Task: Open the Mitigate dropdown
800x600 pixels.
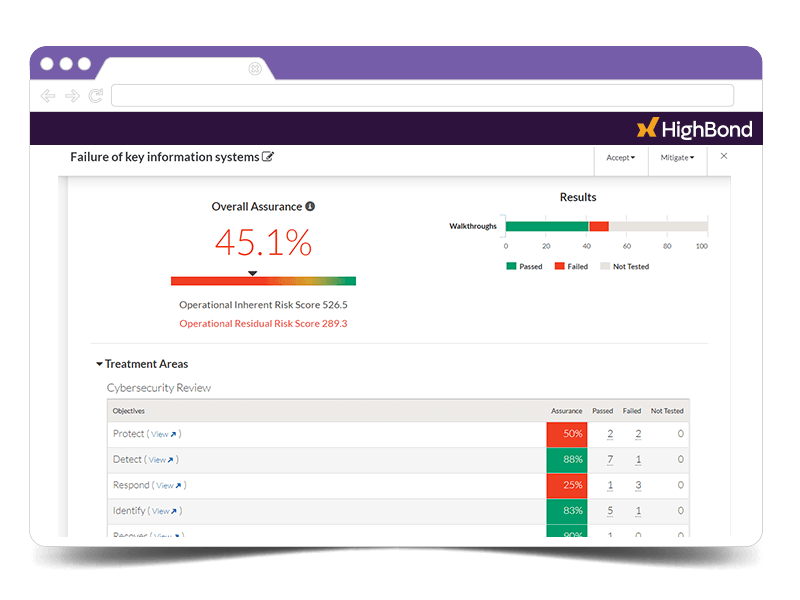Action: coord(678,158)
